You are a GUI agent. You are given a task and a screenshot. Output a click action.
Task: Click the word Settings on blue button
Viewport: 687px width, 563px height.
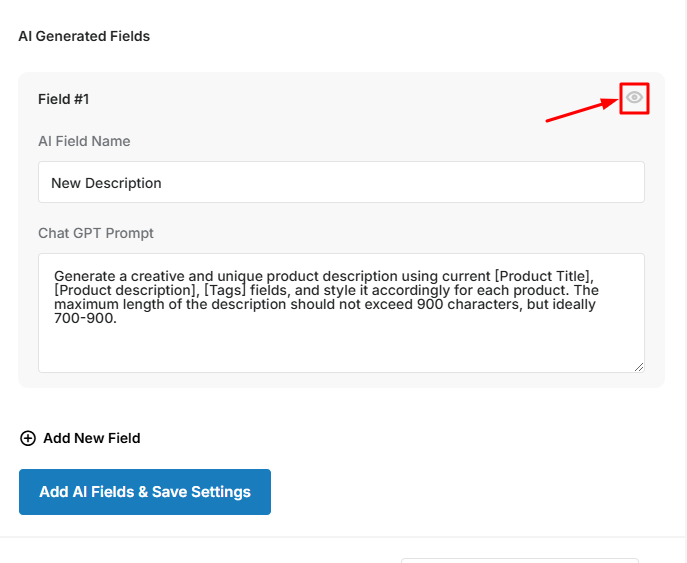(x=221, y=492)
